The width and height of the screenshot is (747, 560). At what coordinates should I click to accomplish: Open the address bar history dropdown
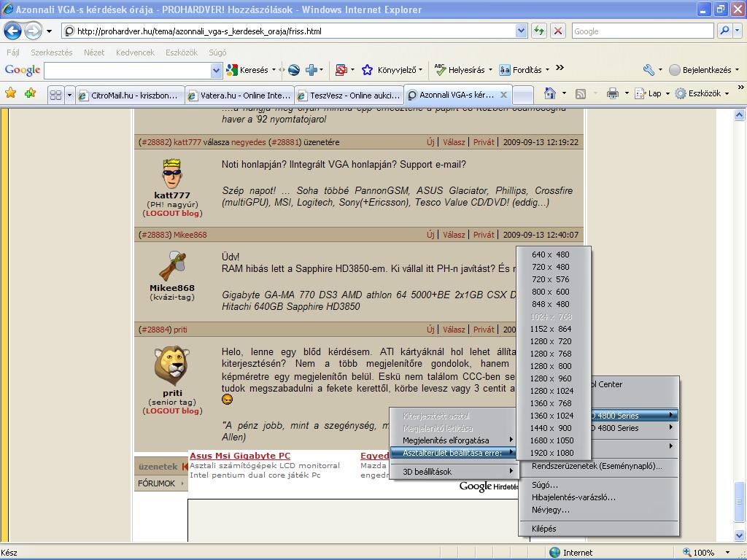pos(521,31)
